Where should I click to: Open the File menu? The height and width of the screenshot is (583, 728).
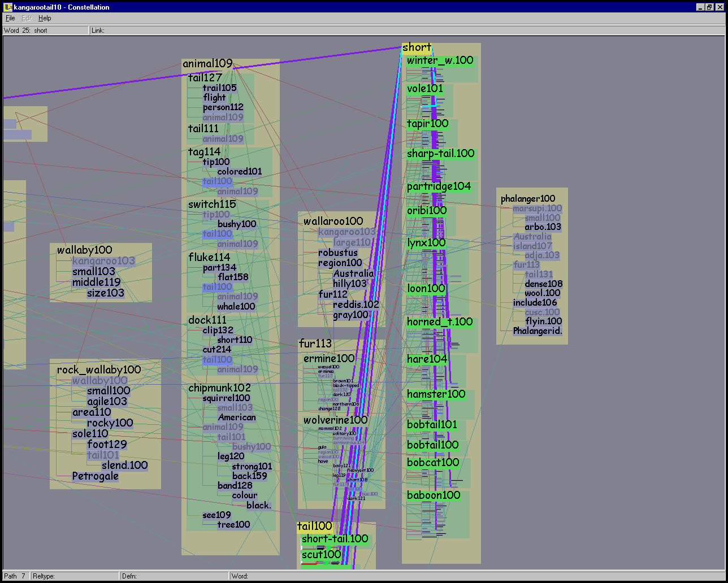tap(10, 18)
